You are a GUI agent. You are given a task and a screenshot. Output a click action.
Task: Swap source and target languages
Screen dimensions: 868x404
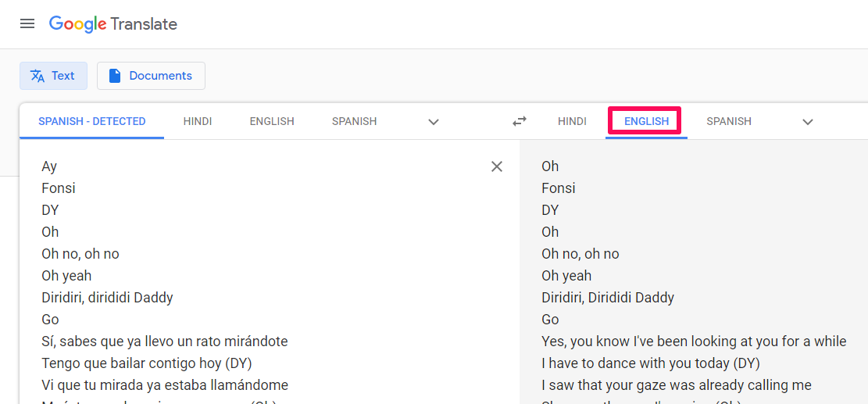(520, 121)
